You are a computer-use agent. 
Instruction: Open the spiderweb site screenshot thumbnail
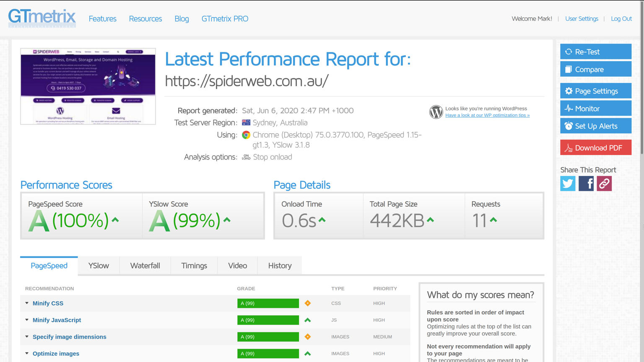(x=88, y=86)
